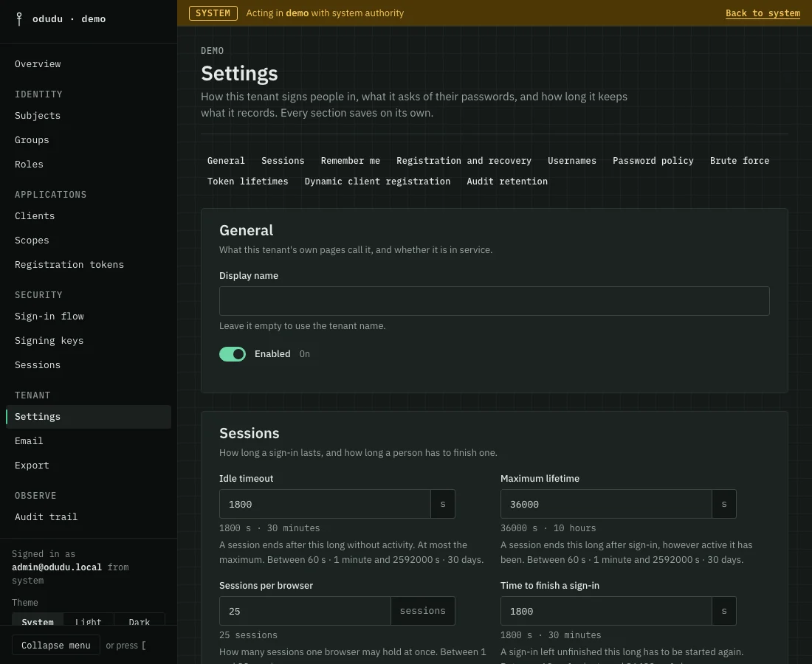Jump to Audit retention tab
This screenshot has height=664, width=812.
507,181
